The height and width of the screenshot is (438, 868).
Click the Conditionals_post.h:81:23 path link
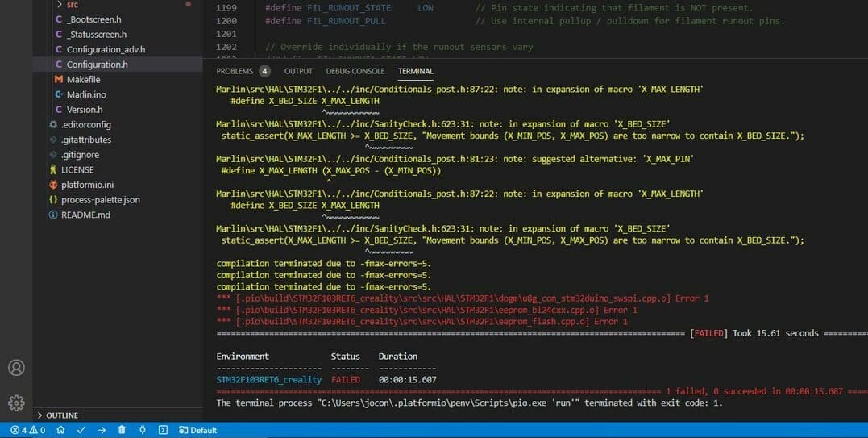(x=357, y=159)
